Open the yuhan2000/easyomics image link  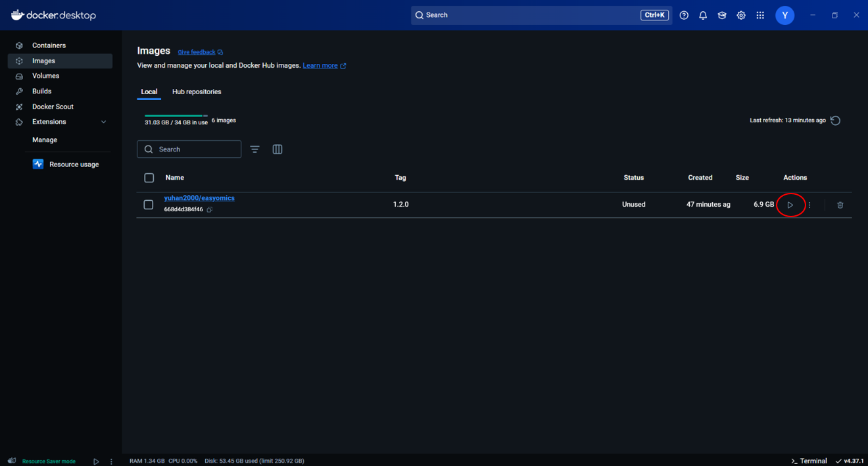pyautogui.click(x=199, y=197)
